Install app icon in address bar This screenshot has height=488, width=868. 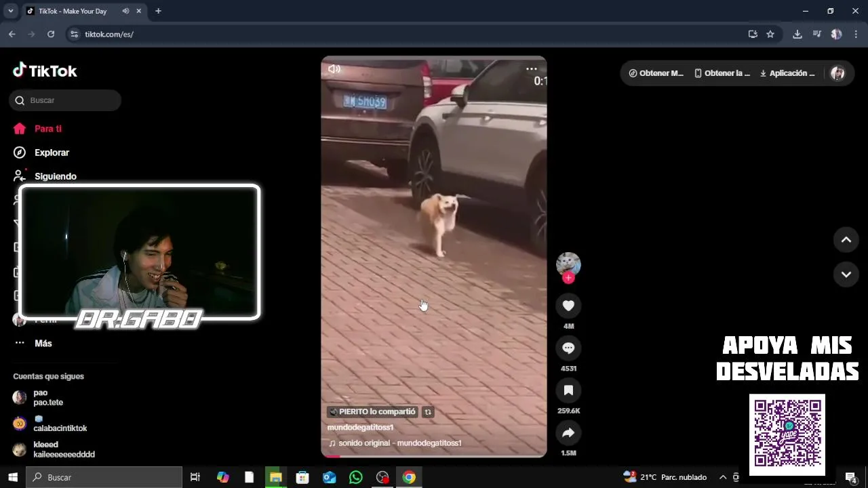pos(753,34)
